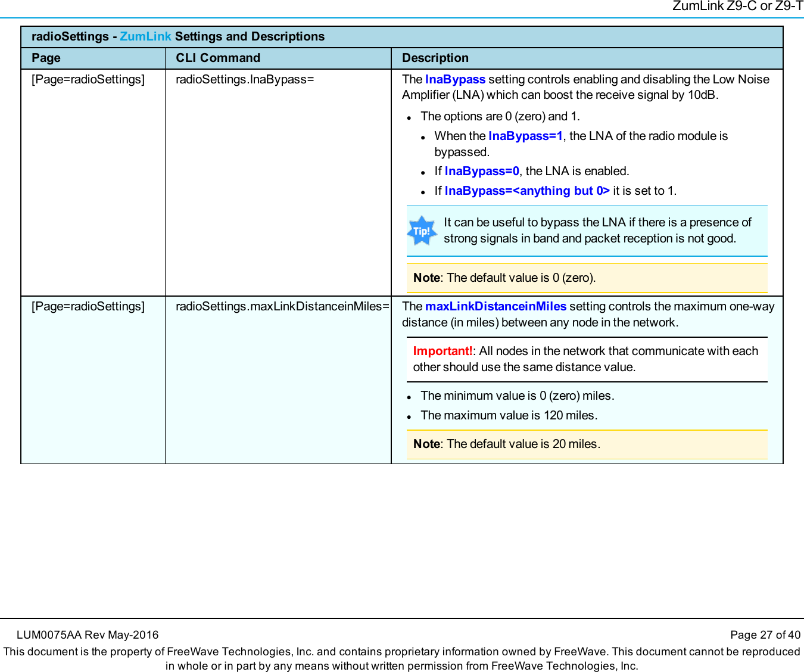Click the ZumLink link in table title

[145, 36]
